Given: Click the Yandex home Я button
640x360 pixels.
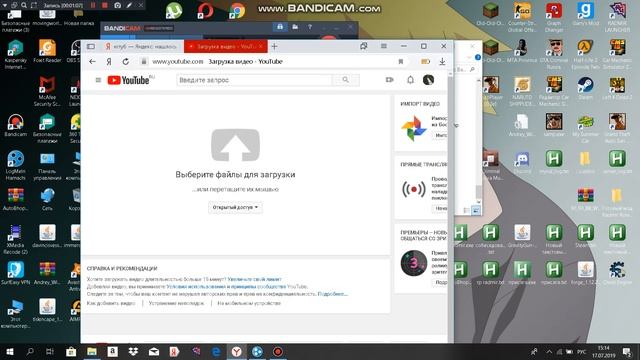Looking at the screenshot, I should [x=109, y=62].
